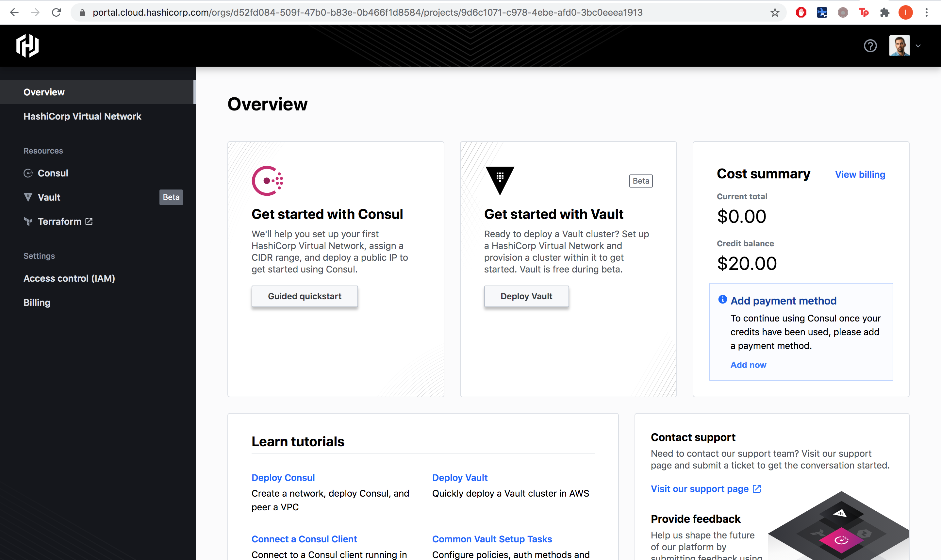This screenshot has height=560, width=941.
Task: Open the View billing link
Action: [x=860, y=174]
